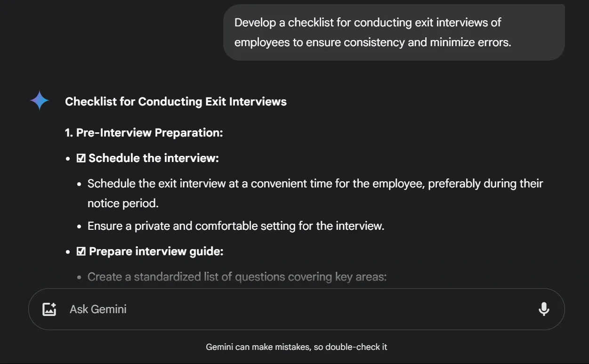
Task: Click the Checklist for Conducting Exit Interviews heading
Action: [176, 102]
